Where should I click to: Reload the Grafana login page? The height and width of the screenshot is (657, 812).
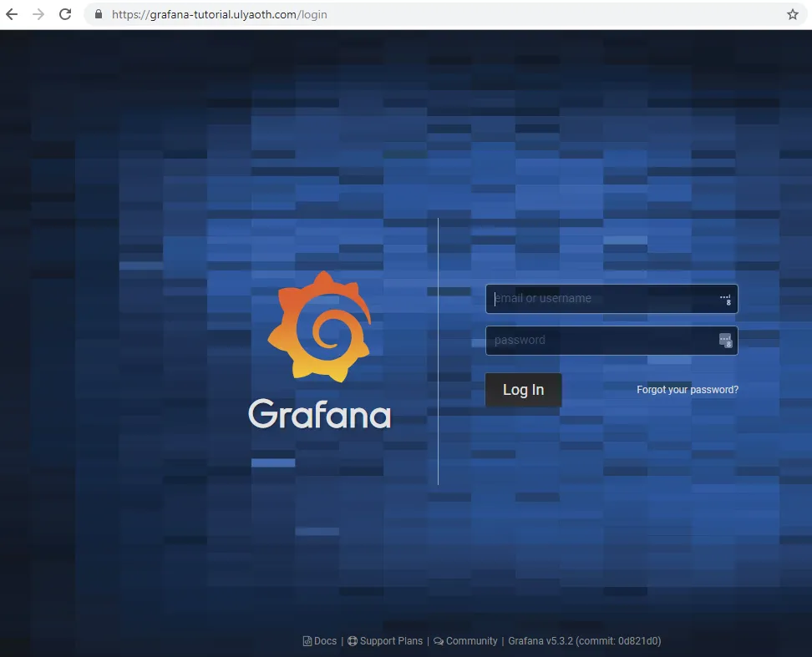pos(65,14)
